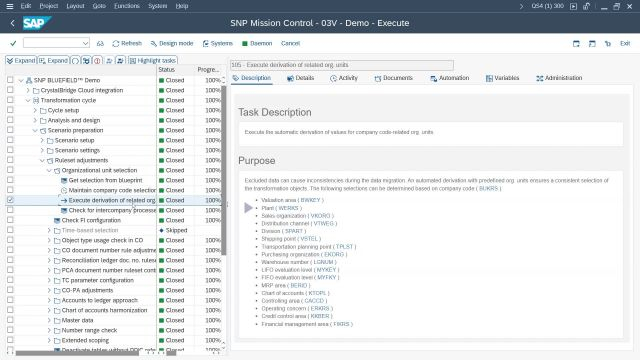Click the unlock padlock icon in title bar

(587, 6)
